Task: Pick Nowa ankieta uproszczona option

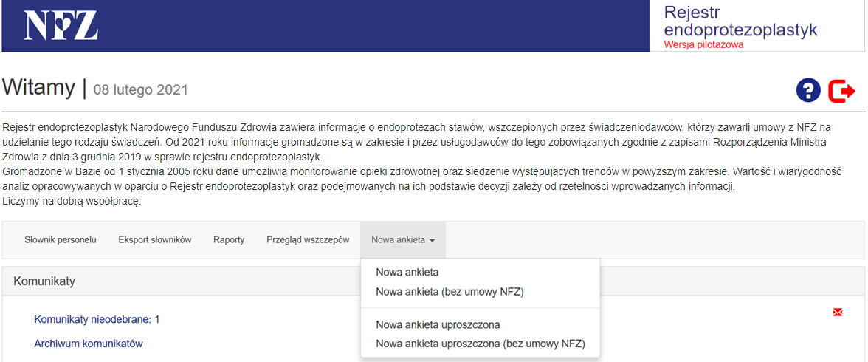Action: point(438,324)
